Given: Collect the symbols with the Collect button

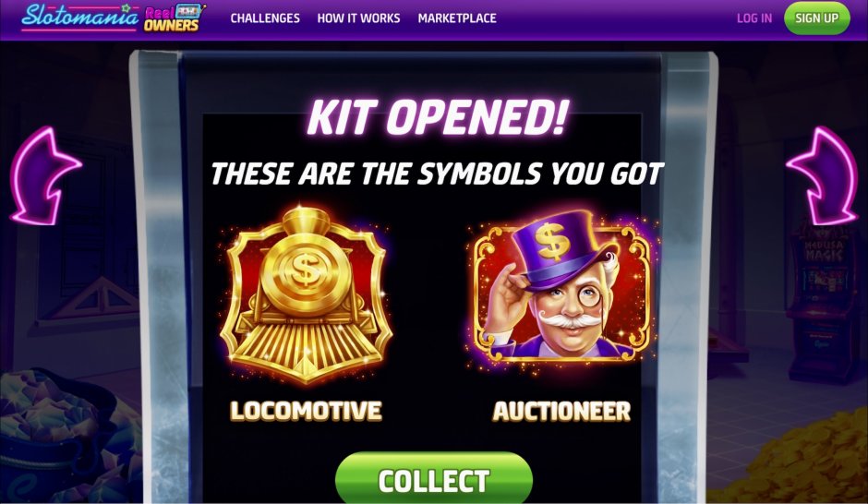Looking at the screenshot, I should coord(433,478).
